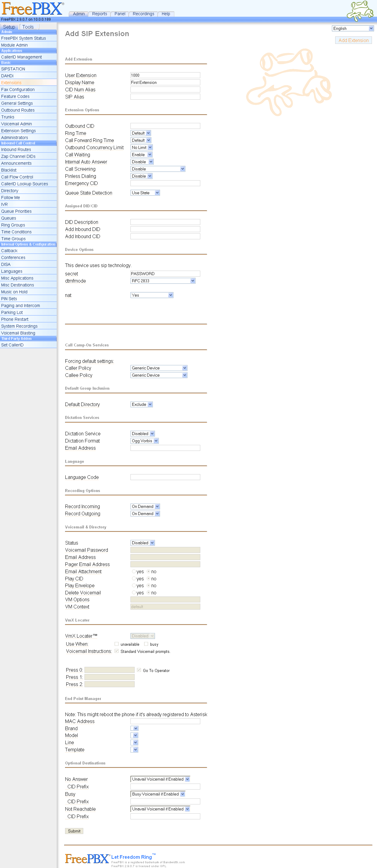Open the English language dropdown
The image size is (377, 868).
pos(353,28)
